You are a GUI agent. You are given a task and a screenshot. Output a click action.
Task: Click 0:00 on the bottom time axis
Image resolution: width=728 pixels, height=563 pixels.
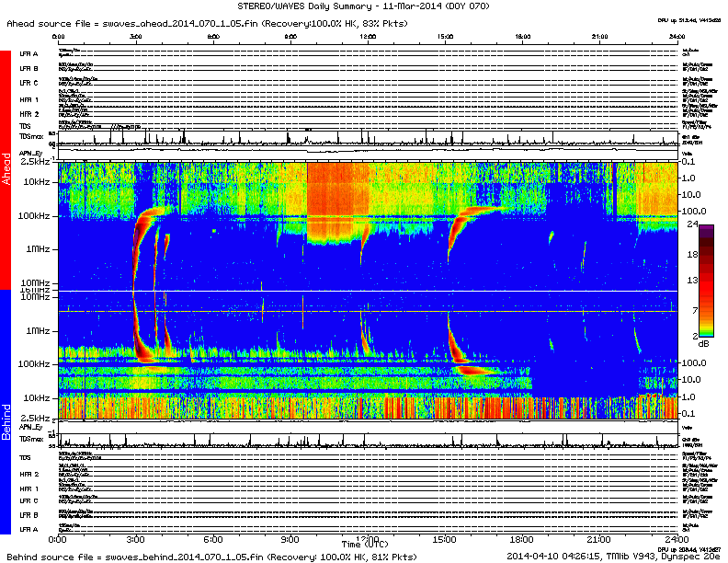click(58, 540)
